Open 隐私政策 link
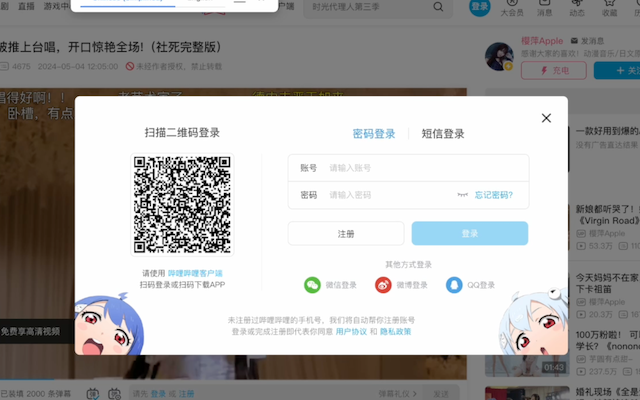 click(396, 331)
